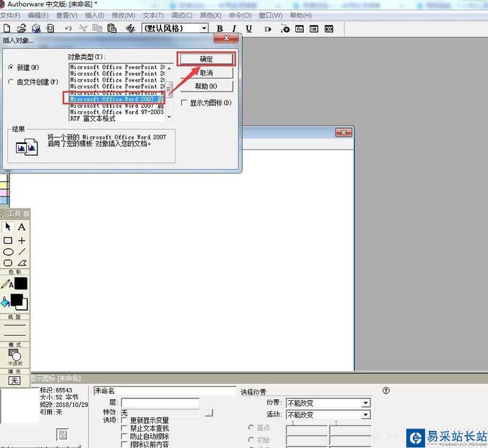Click the Find toolbar icon
This screenshot has height=448, width=488.
131,29
